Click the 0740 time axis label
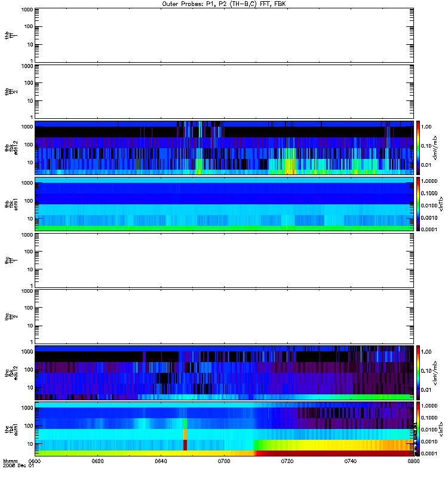The image size is (448, 478). [x=351, y=461]
